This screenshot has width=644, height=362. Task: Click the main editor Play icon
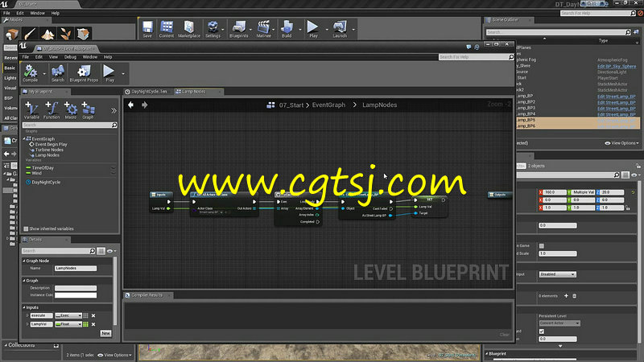pos(313,27)
